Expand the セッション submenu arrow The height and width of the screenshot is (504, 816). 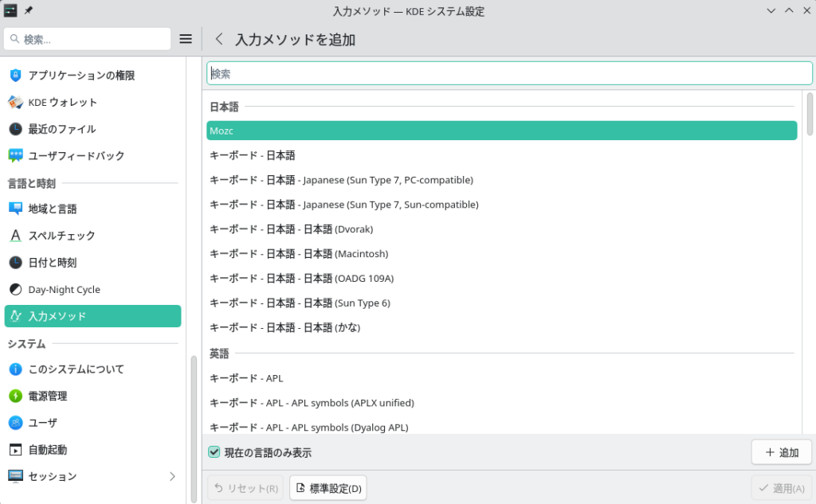click(x=172, y=476)
